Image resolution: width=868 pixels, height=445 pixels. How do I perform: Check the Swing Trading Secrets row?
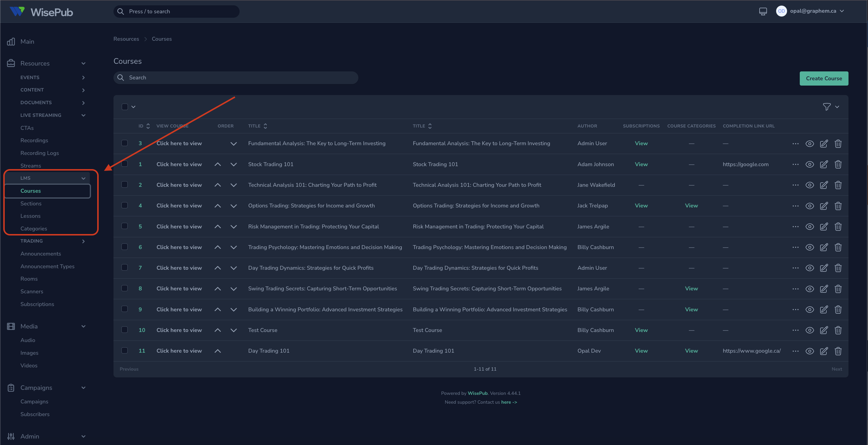[x=125, y=289]
